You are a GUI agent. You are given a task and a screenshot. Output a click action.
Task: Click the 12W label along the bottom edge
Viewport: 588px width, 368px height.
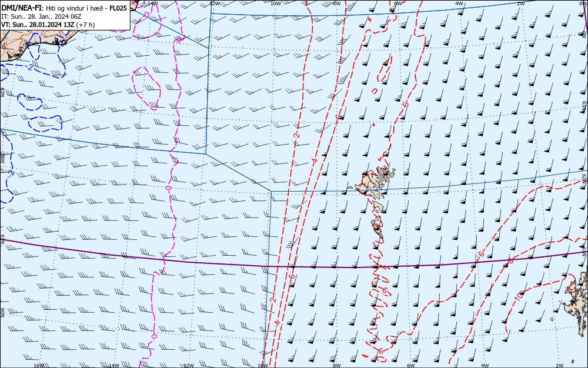189,366
